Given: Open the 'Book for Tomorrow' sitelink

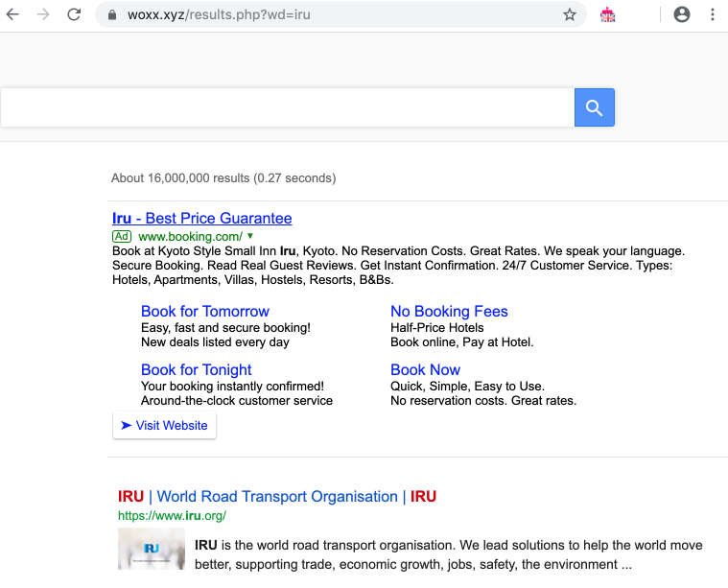Looking at the screenshot, I should (x=204, y=311).
